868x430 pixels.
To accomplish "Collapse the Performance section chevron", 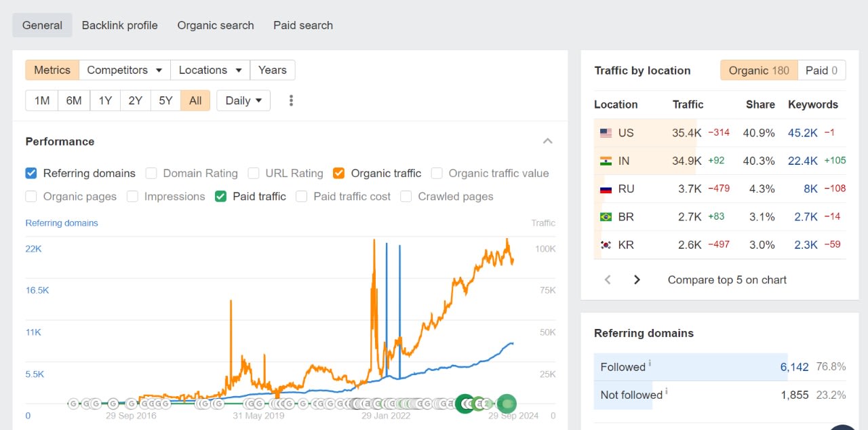I will [548, 141].
